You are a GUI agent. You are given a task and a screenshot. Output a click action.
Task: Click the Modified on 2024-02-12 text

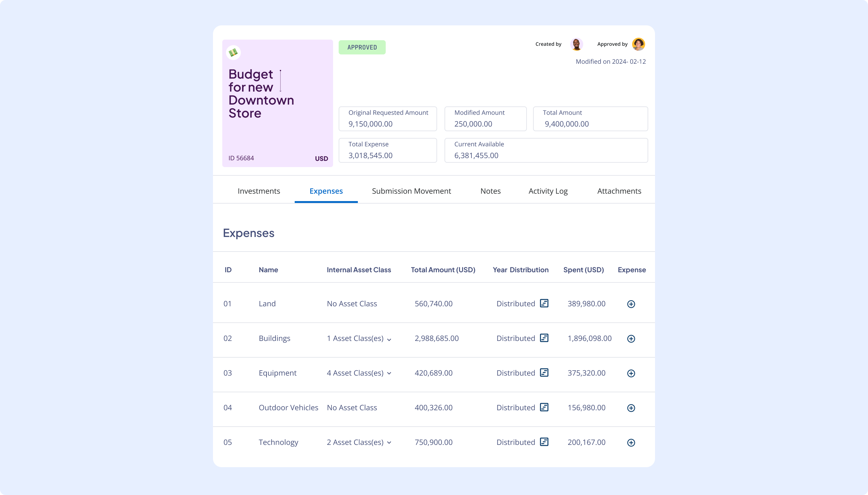[x=610, y=62]
